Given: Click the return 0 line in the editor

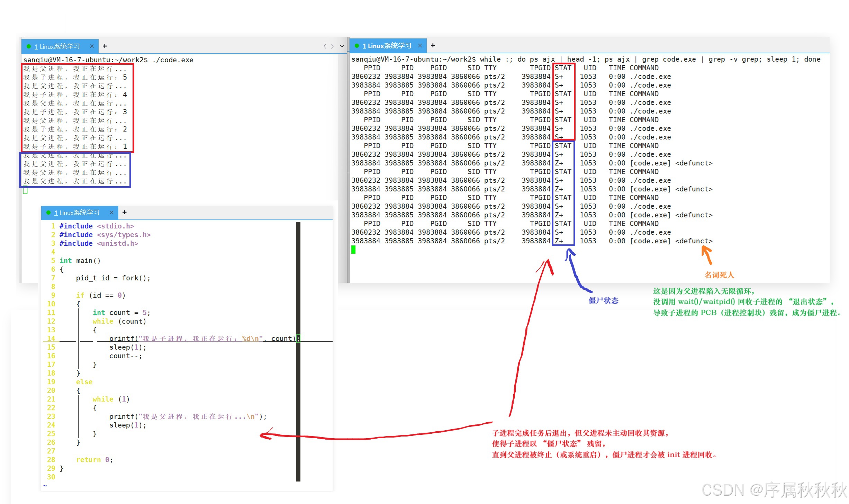Looking at the screenshot, I should pyautogui.click(x=94, y=460).
